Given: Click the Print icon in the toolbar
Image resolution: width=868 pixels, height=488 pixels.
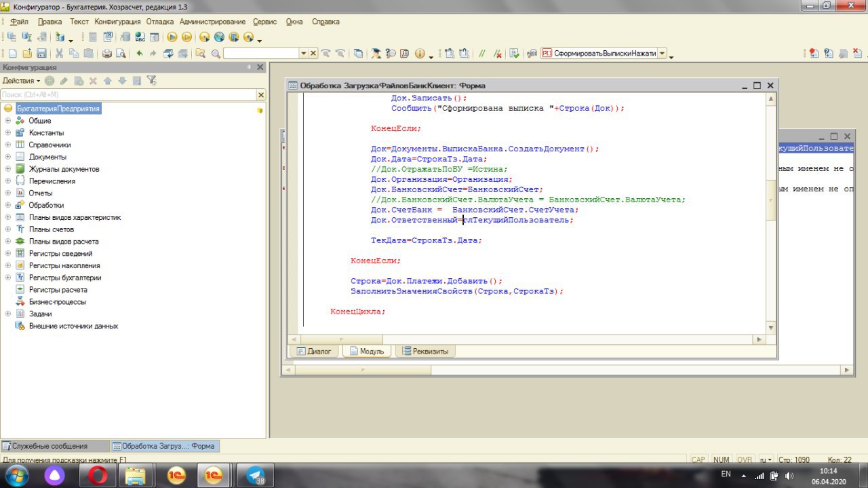Looking at the screenshot, I should click(x=107, y=54).
